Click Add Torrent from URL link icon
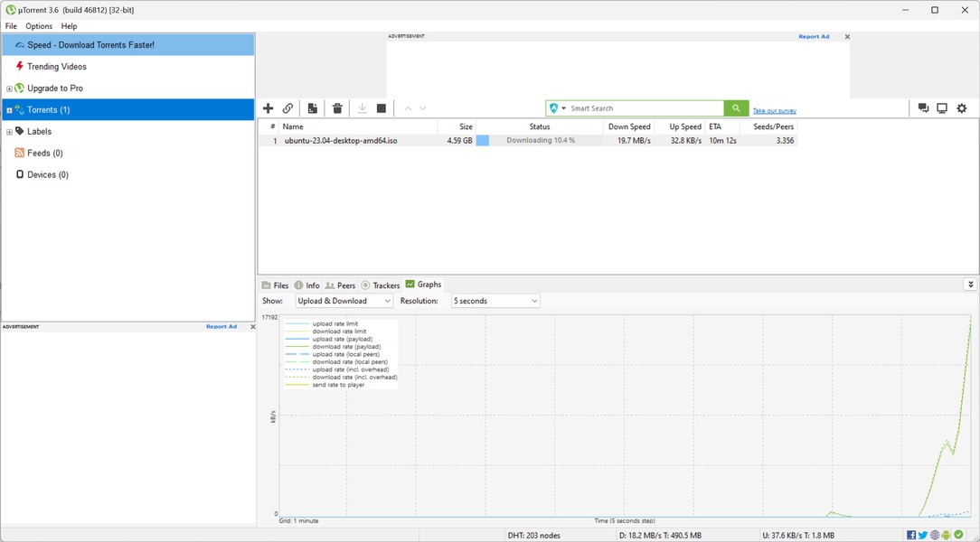980x542 pixels. click(287, 108)
